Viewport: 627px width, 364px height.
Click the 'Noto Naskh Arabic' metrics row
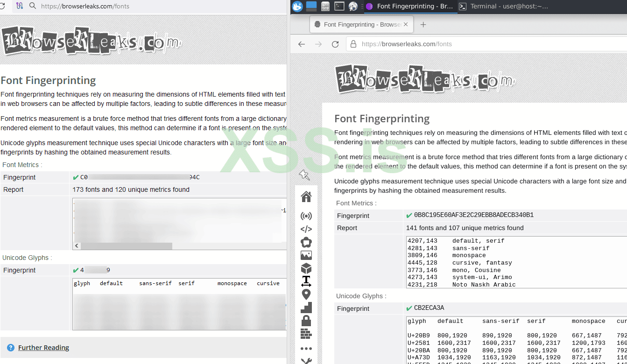[461, 285]
